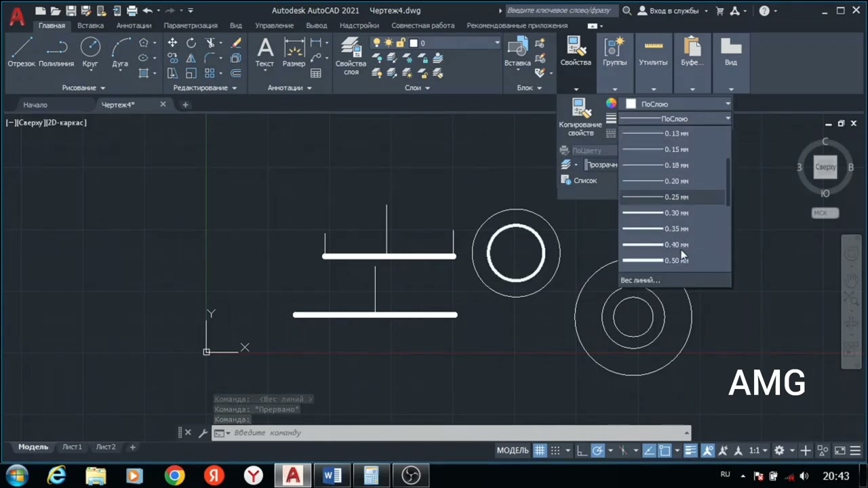Expand the Рисование panel dropdown
Screen dimensions: 868x488
tap(84, 88)
